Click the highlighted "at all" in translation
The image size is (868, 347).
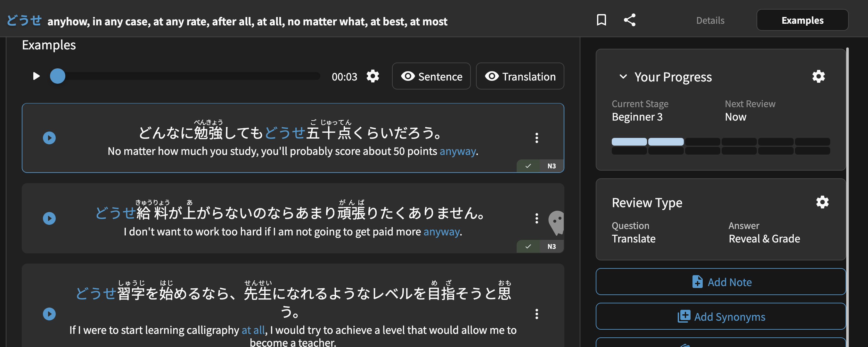click(x=253, y=330)
